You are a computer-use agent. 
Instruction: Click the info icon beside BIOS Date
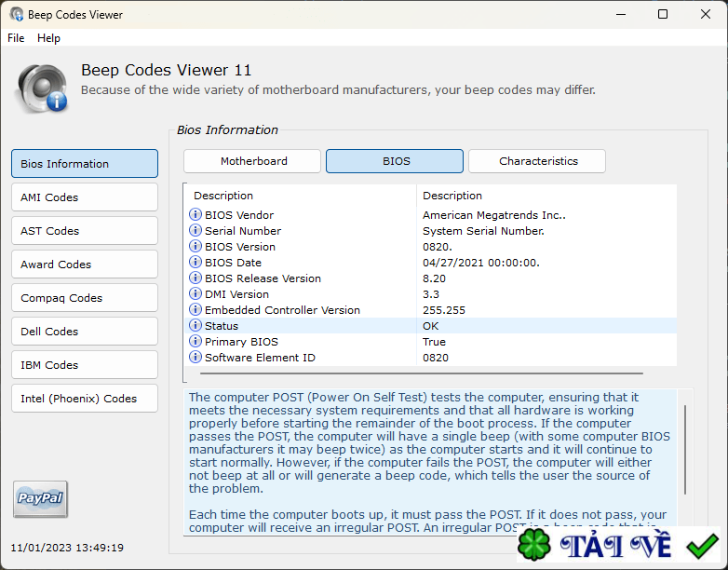coord(195,263)
